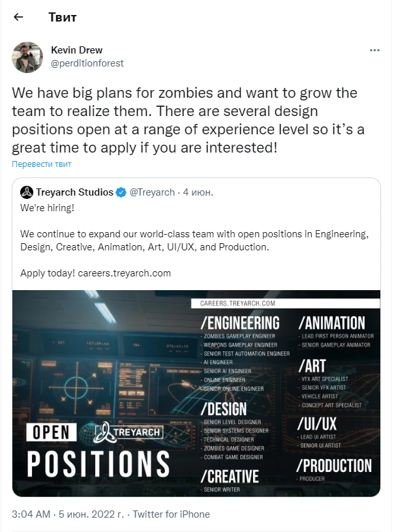
Task: Click the CAREERS.TREYARCH.COM banner in the image
Action: pos(239,302)
